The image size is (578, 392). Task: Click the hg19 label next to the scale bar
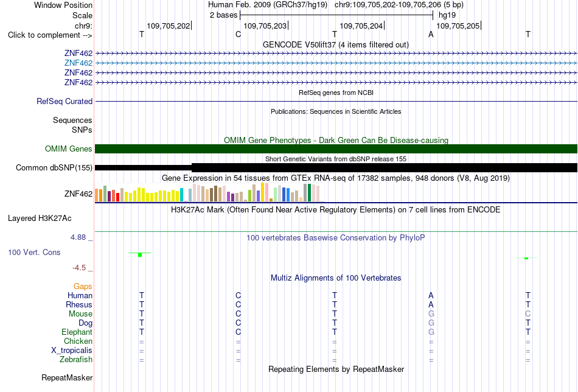(x=447, y=15)
